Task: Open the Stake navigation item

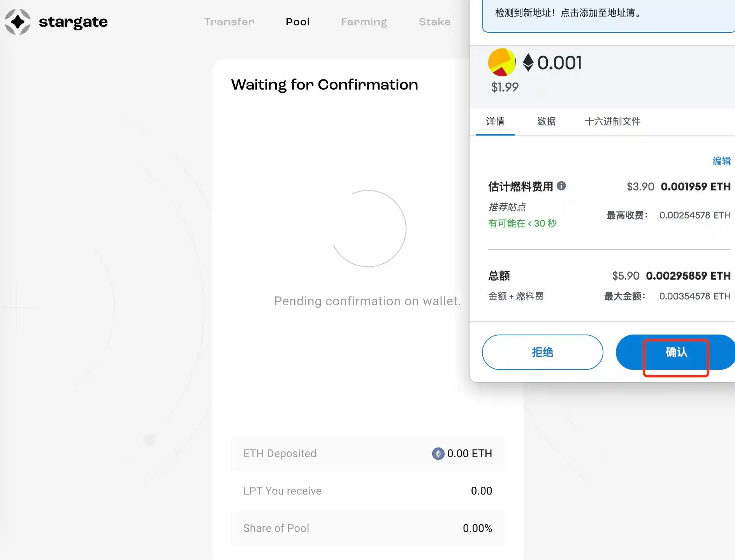Action: 434,22
